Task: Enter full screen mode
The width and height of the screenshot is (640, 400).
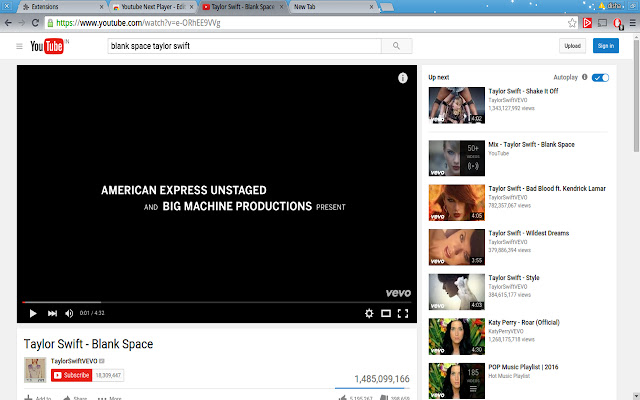Action: [403, 313]
